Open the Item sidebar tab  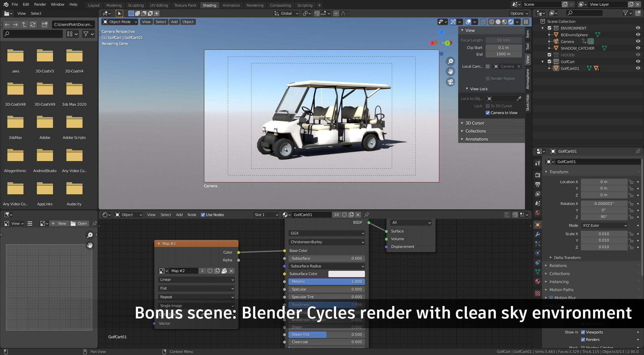click(528, 34)
